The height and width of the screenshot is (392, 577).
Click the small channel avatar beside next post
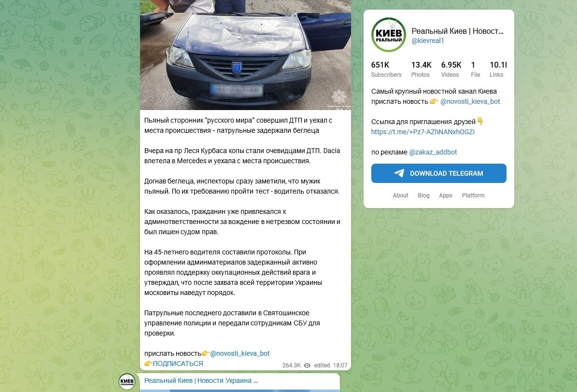click(127, 382)
